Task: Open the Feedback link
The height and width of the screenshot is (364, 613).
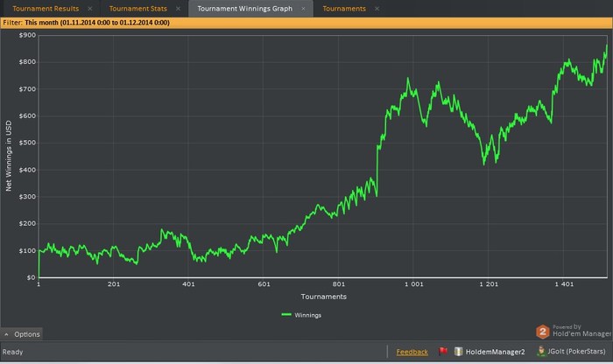Action: point(412,352)
